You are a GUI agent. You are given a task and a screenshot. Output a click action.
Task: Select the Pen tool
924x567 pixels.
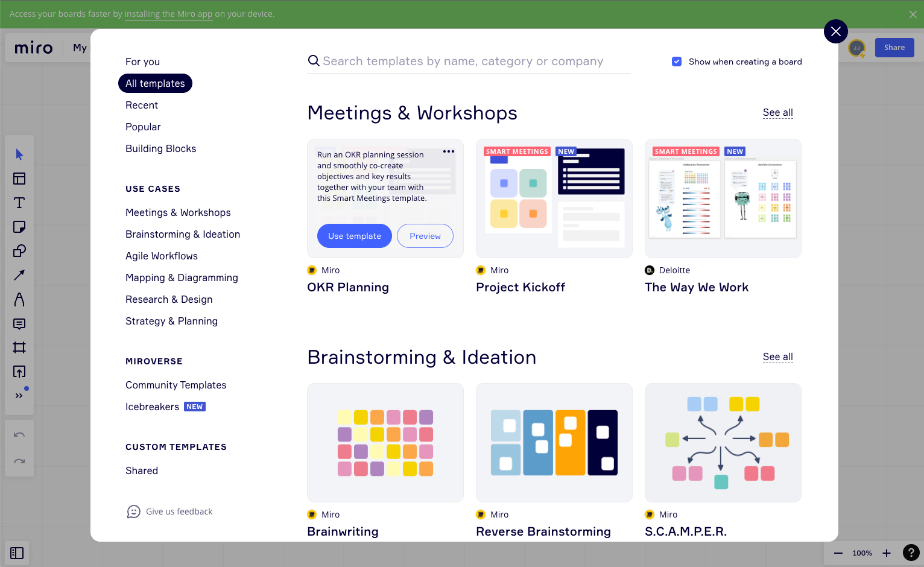point(19,299)
